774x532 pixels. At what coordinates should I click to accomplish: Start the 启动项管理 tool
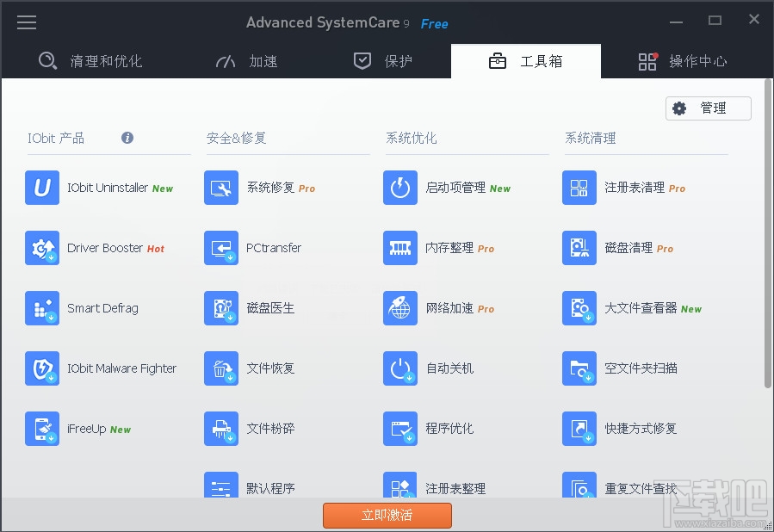[448, 188]
